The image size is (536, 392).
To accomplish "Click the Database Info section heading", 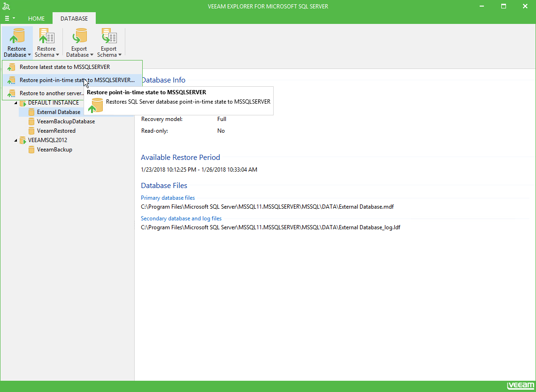I will click(163, 80).
